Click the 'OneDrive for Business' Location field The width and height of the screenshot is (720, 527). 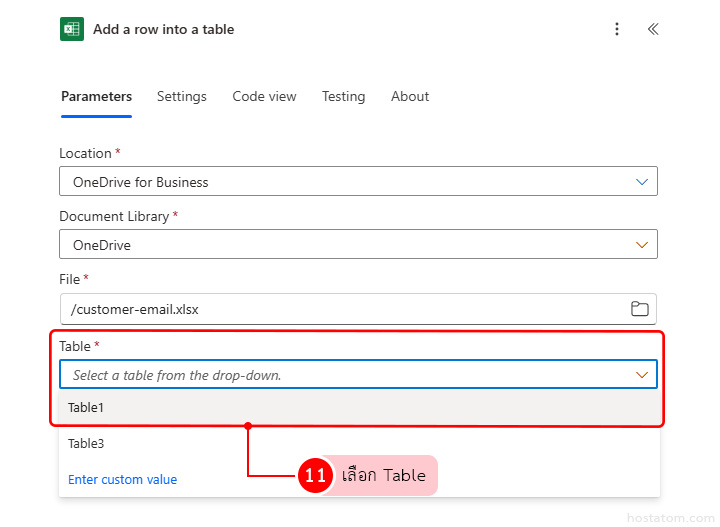click(x=340, y=182)
